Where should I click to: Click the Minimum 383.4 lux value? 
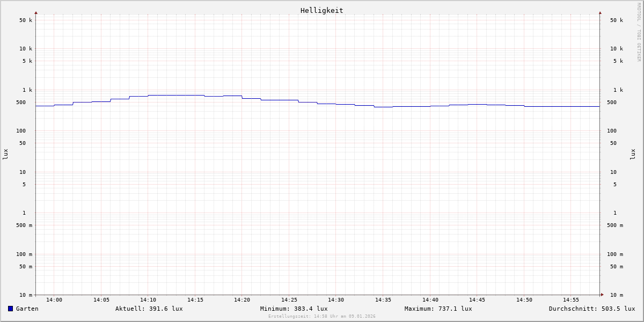pos(294,309)
